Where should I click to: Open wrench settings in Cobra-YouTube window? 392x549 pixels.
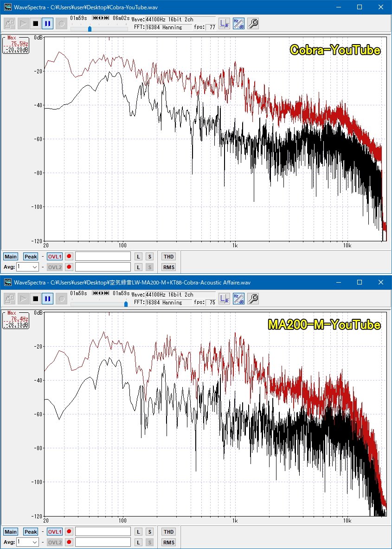(x=253, y=24)
